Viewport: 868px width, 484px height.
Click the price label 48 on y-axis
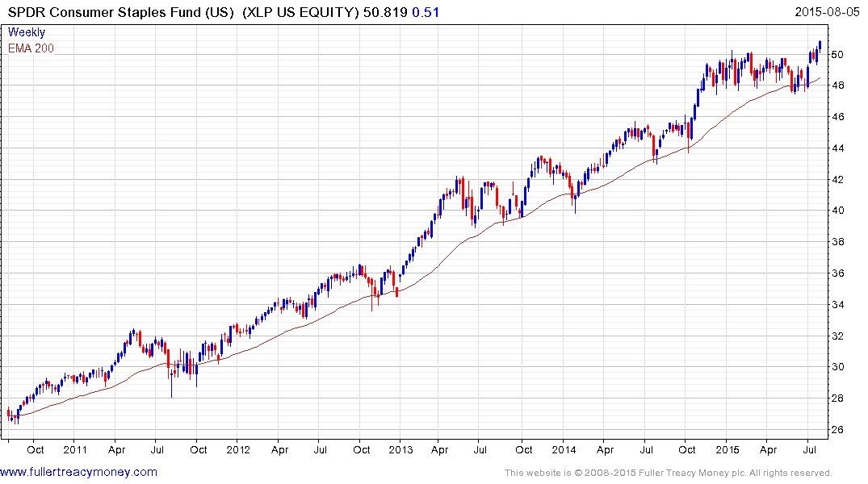click(x=837, y=86)
